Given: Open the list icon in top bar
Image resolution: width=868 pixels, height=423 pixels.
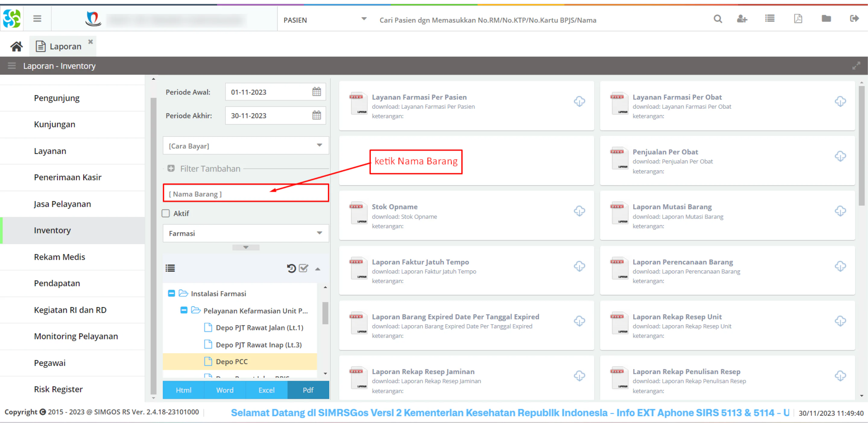Looking at the screenshot, I should [770, 18].
